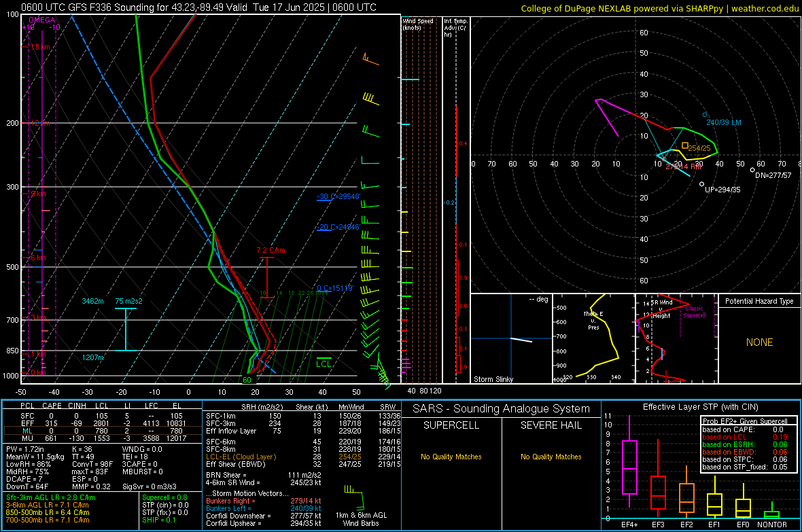Click the Prob EF2+ Given Supercell heading
Viewport: 802px width, 532px height.
pos(745,421)
